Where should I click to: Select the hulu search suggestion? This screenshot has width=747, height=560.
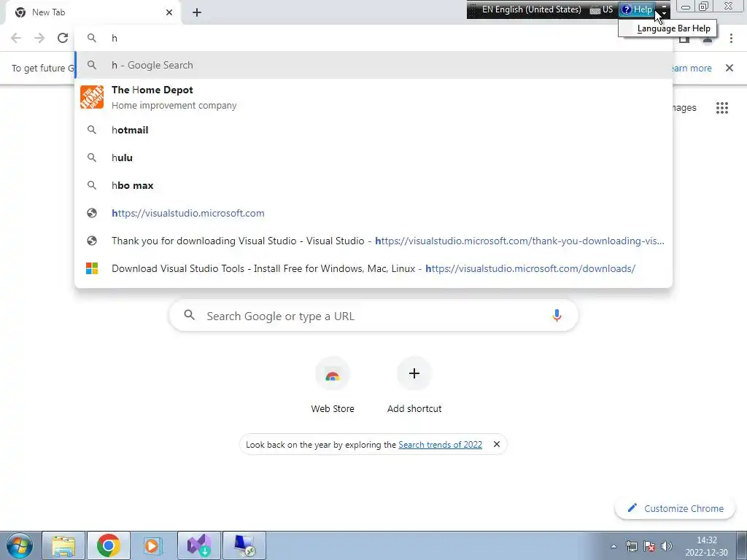pos(373,157)
